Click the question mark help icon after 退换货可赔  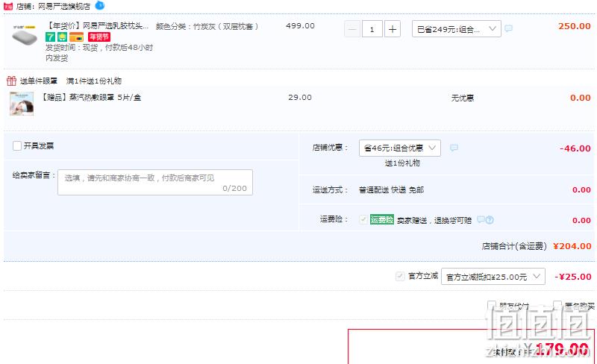[x=490, y=220]
